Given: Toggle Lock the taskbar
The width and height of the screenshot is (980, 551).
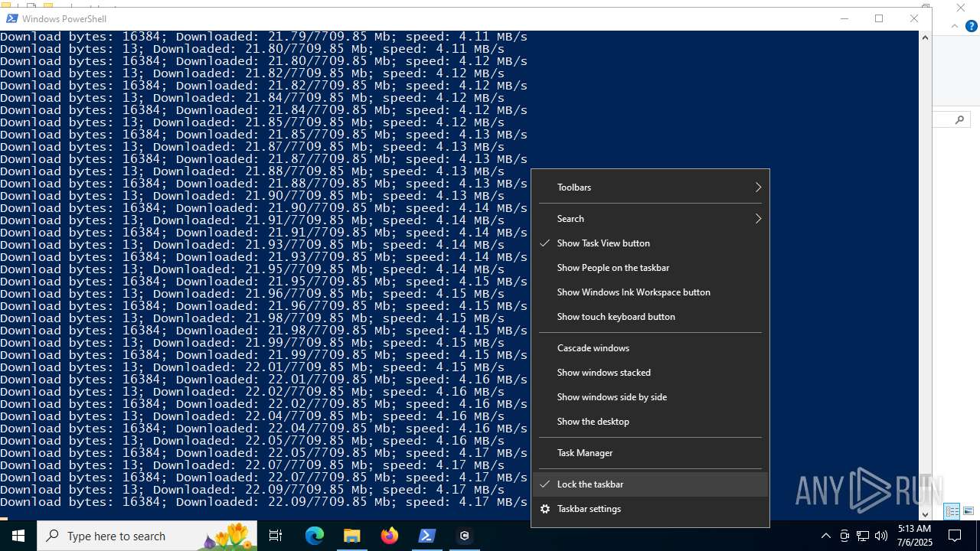Looking at the screenshot, I should (x=650, y=484).
